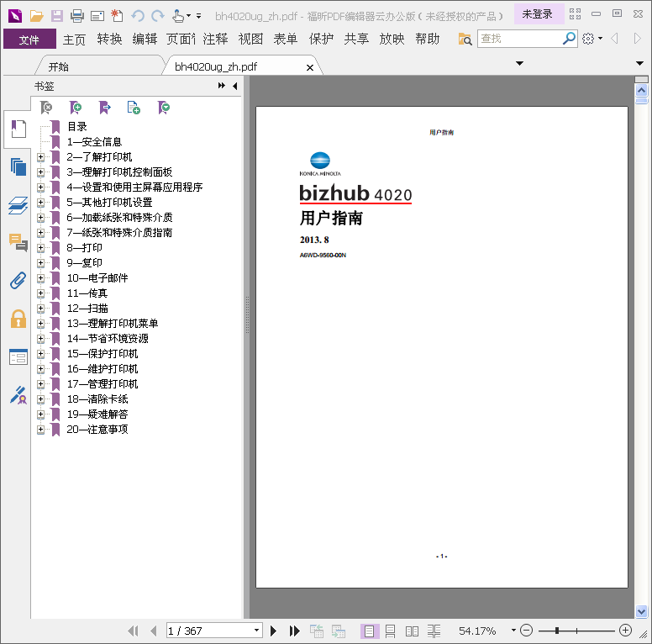Screen dimensions: 652x644
Task: Expand the 2—了解打印机 bookmark
Action: point(40,157)
